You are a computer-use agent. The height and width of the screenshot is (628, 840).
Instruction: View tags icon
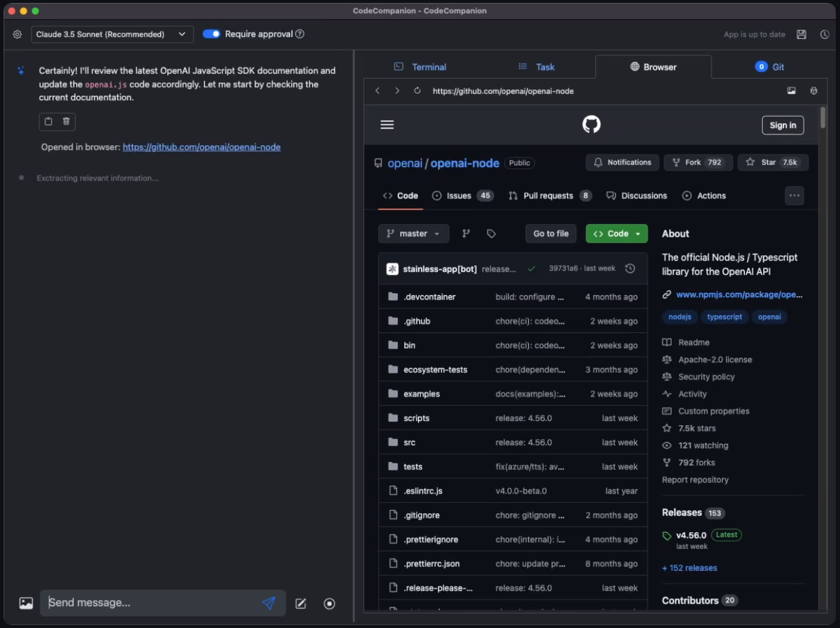click(491, 234)
